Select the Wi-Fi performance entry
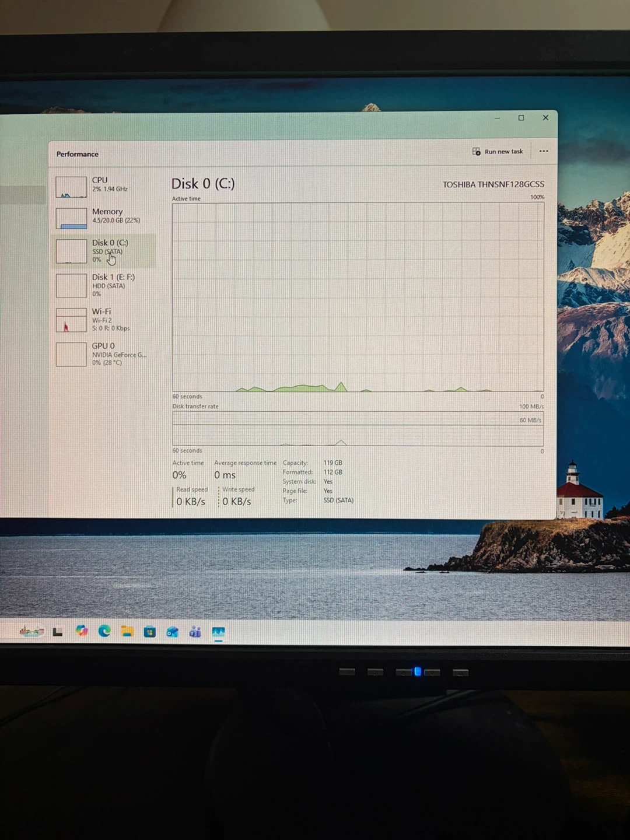This screenshot has height=840, width=630. point(105,320)
